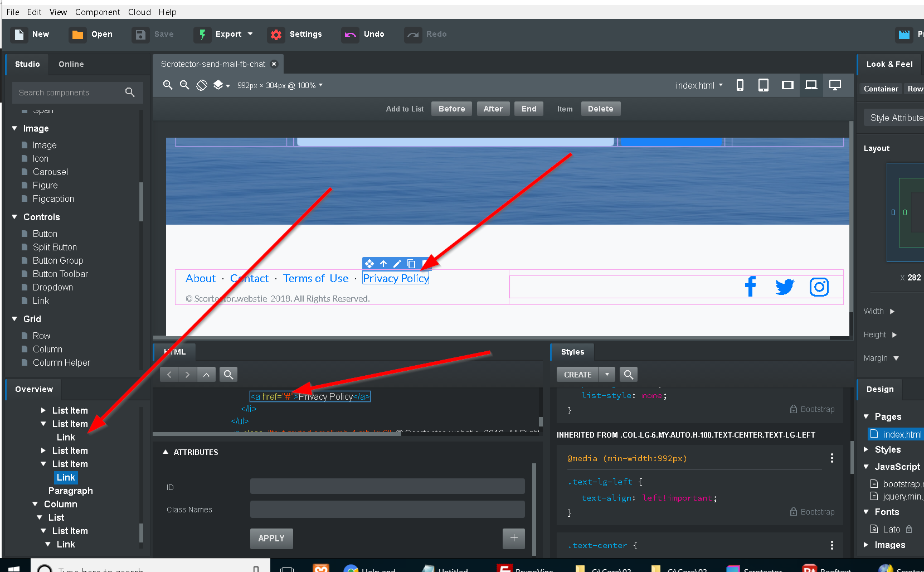
Task: Click the search components magnifier icon
Action: pos(130,92)
